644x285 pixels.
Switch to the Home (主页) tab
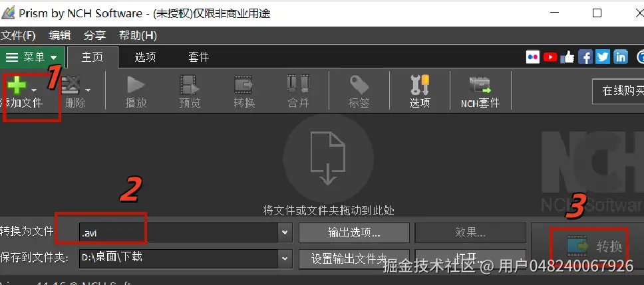tap(92, 57)
